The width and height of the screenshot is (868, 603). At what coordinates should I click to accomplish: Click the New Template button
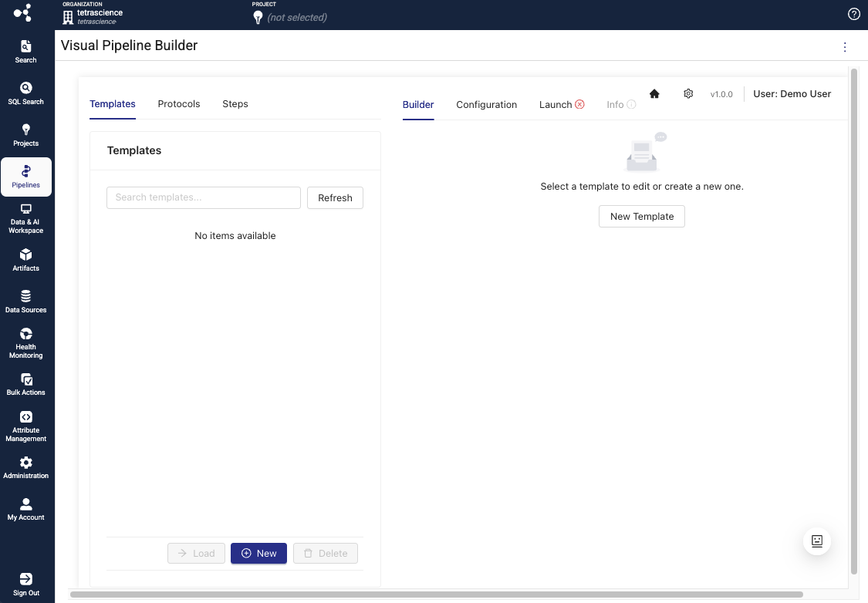coord(642,217)
